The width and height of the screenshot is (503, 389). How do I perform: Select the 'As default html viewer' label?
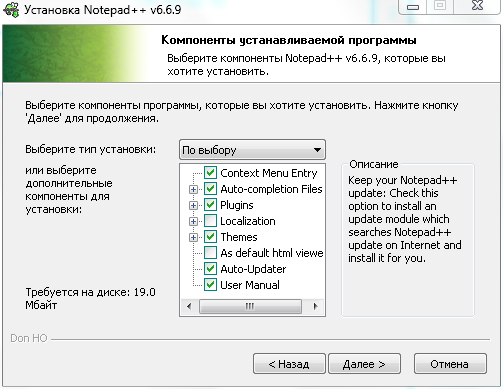[x=272, y=253]
